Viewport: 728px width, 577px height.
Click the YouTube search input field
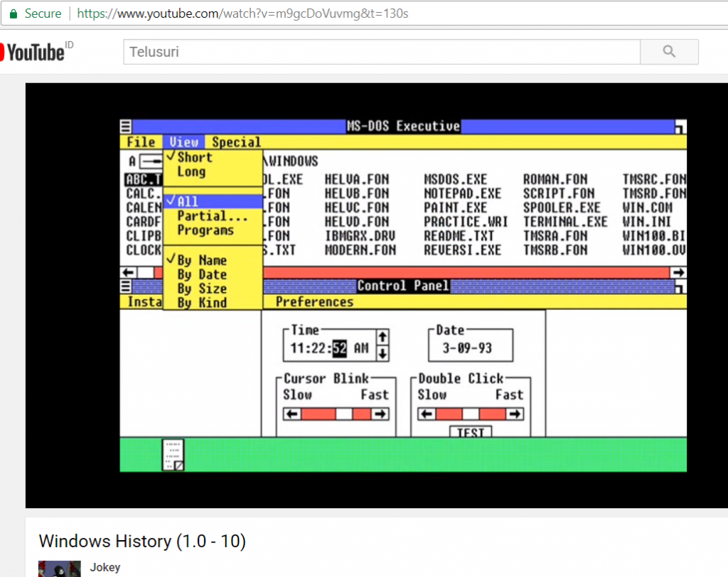(382, 52)
